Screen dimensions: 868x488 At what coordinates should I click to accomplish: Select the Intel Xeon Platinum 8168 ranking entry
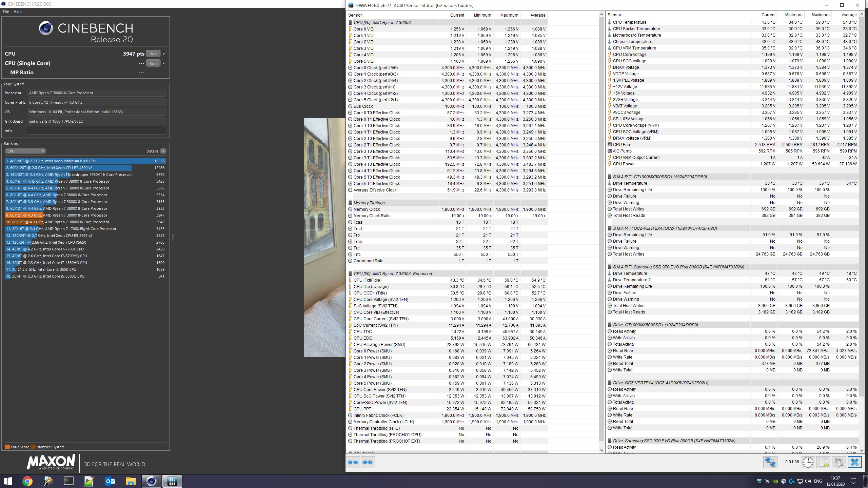point(85,161)
